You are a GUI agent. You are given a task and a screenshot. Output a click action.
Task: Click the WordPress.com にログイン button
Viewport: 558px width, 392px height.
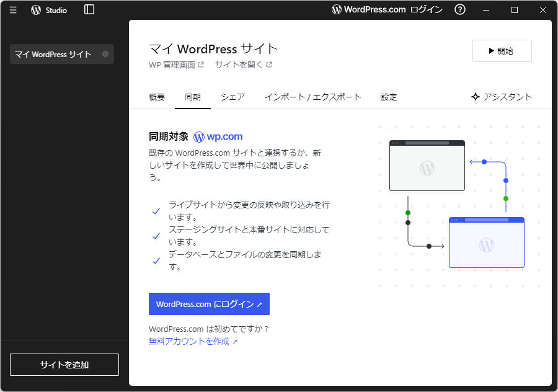click(x=209, y=304)
